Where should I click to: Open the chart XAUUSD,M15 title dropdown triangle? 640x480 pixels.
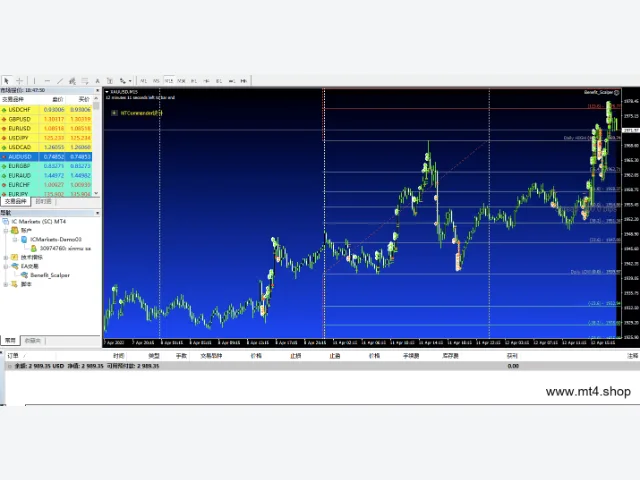pyautogui.click(x=107, y=92)
